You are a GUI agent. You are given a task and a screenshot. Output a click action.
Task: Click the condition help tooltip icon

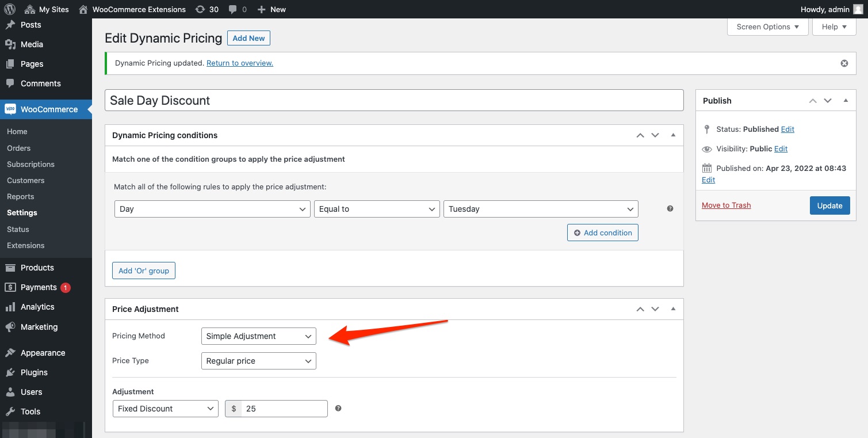point(670,209)
